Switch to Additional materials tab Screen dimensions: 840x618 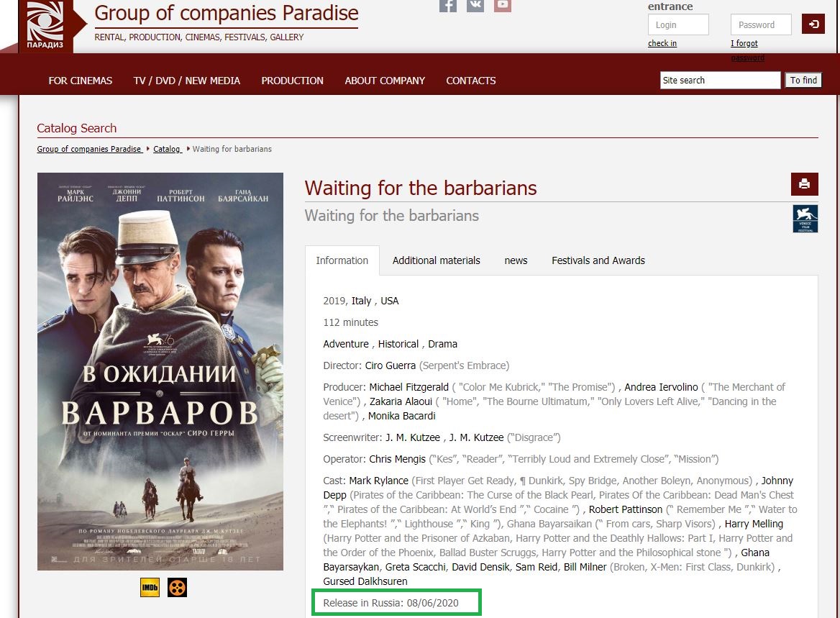[436, 260]
